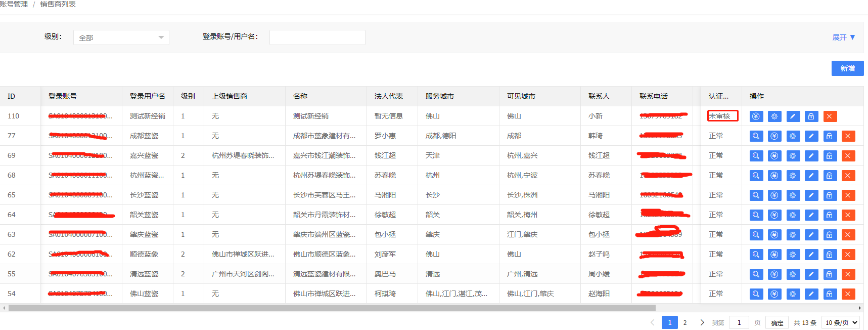
Task: Click the yen icon for 测试新经销 row
Action: (x=756, y=116)
